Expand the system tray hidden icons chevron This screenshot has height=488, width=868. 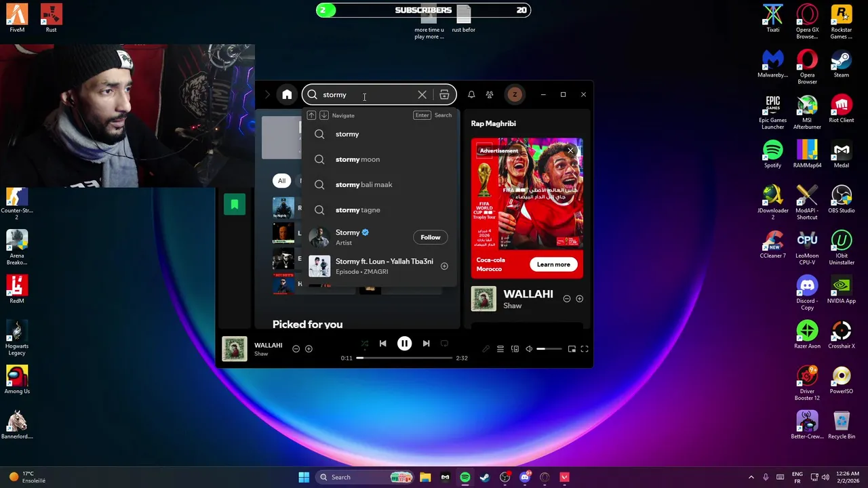(751, 477)
